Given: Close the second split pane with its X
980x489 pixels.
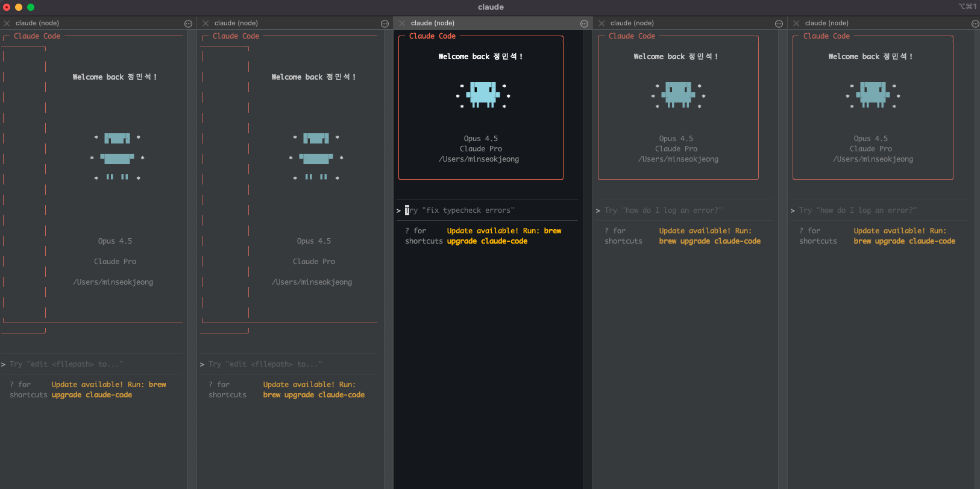Looking at the screenshot, I should [x=206, y=24].
